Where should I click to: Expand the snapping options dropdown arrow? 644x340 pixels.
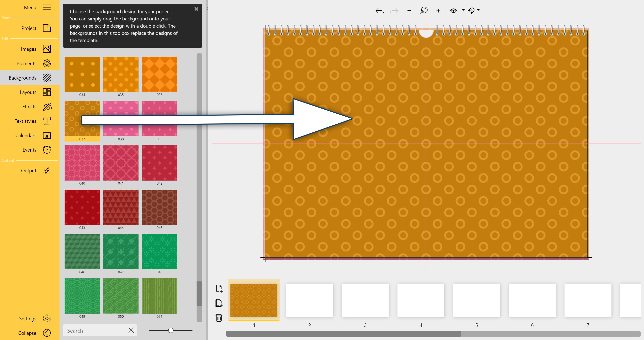coord(478,10)
